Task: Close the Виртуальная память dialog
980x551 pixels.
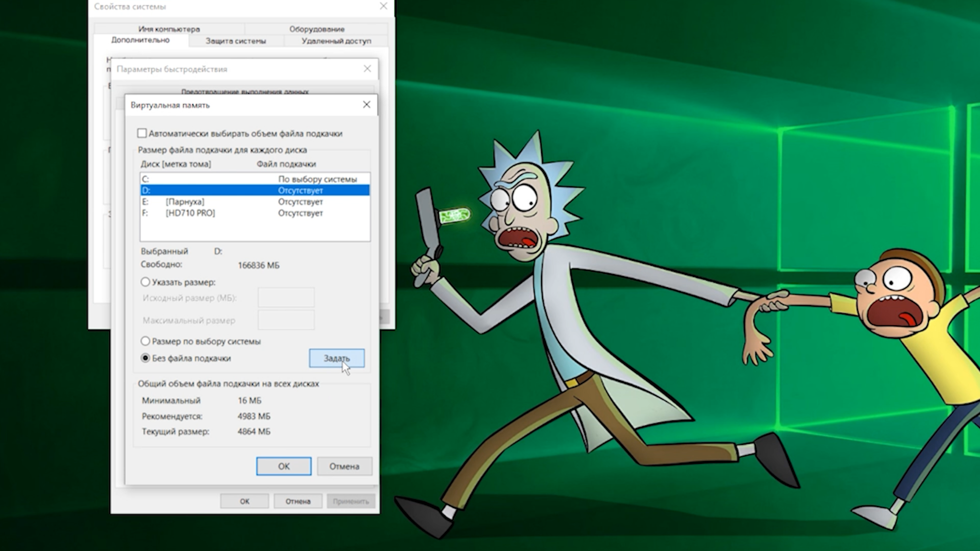Action: point(367,105)
